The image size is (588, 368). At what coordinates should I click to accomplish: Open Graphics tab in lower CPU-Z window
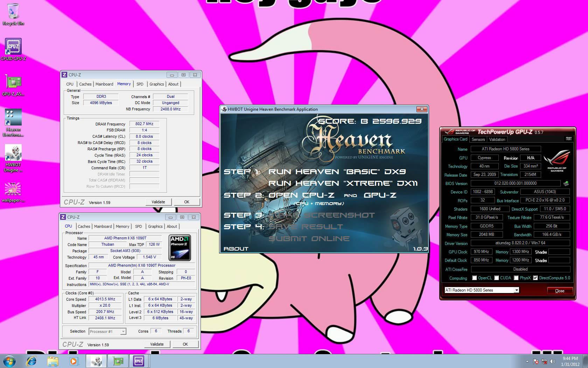click(x=155, y=226)
